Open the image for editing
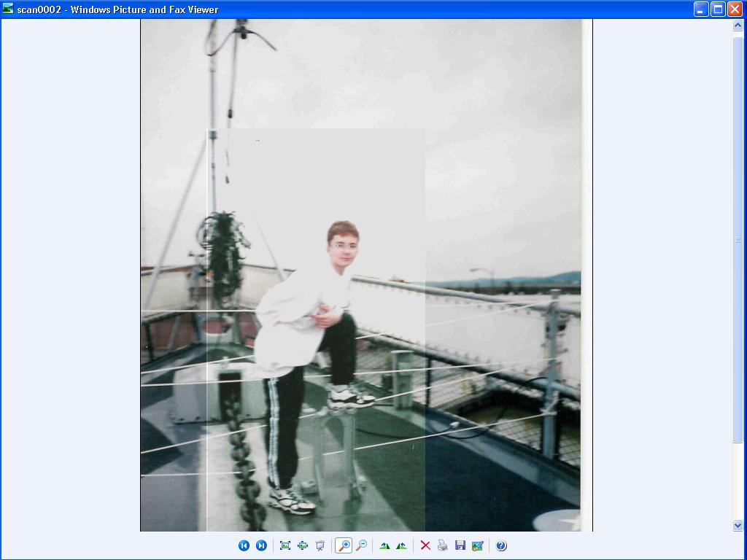 point(478,545)
